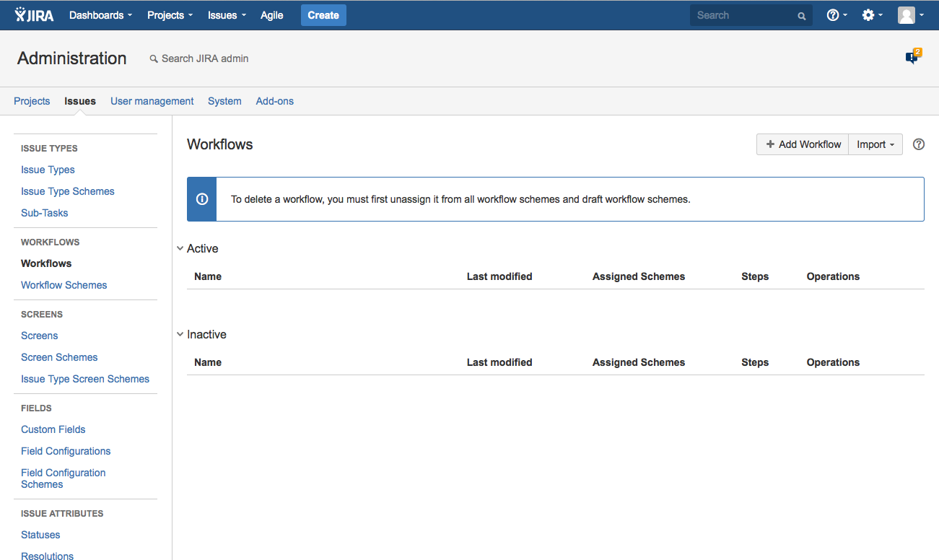939x560 pixels.
Task: Open the Agile menu item
Action: (x=271, y=15)
